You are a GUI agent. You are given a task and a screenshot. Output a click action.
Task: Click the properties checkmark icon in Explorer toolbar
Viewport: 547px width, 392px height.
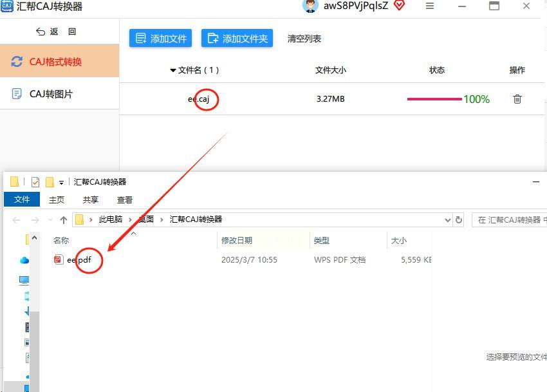pos(35,182)
